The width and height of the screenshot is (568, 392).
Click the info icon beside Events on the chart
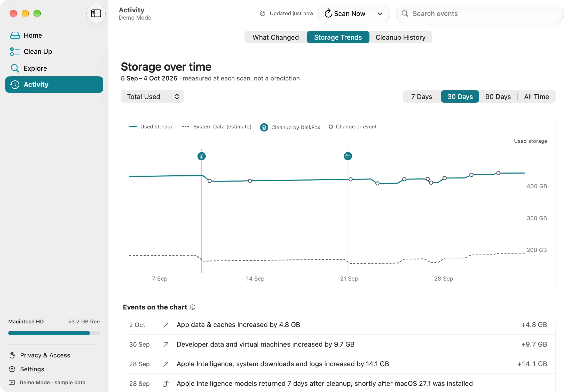click(x=193, y=307)
